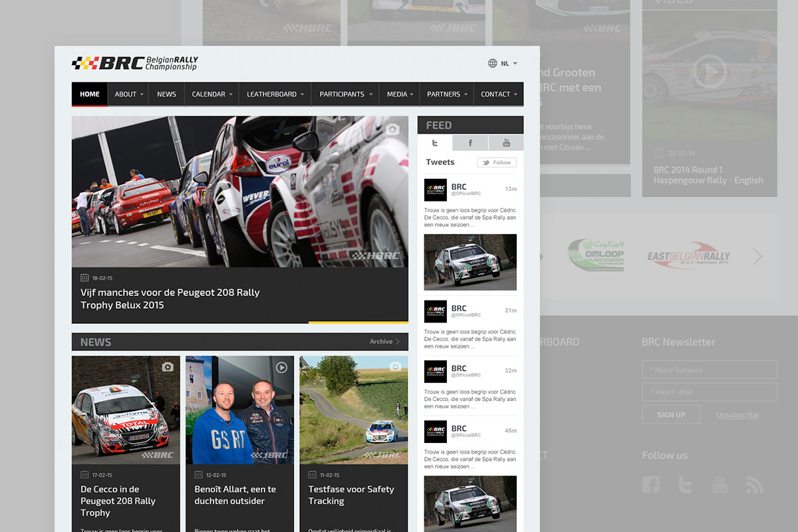
Task: Click the BRC Belgian Rally Championship logo
Action: [x=135, y=63]
